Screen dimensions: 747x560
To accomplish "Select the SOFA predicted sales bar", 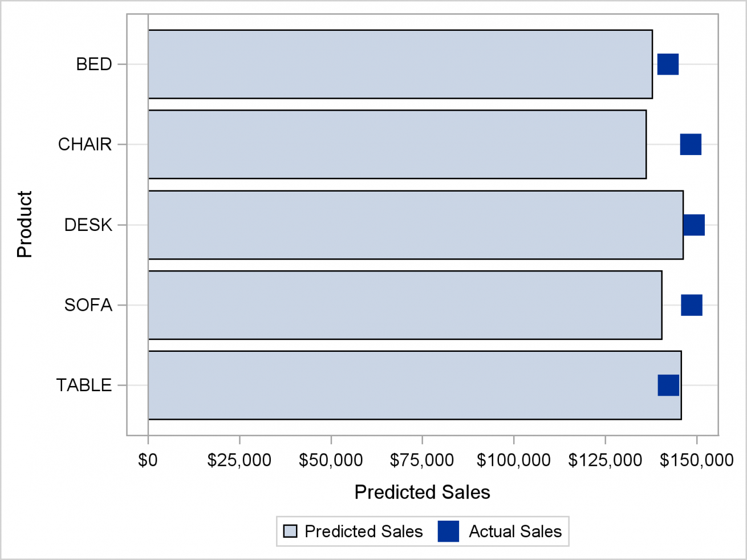I will click(405, 305).
